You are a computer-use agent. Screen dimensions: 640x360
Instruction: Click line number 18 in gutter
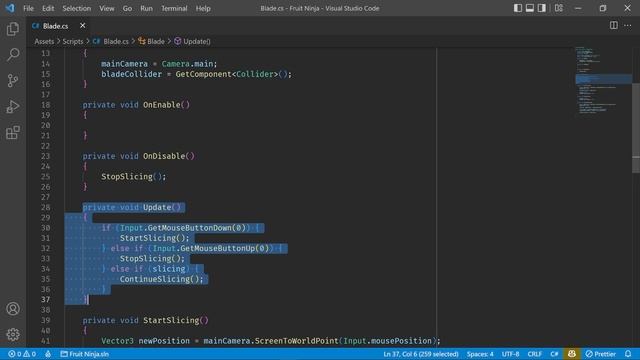pos(46,105)
